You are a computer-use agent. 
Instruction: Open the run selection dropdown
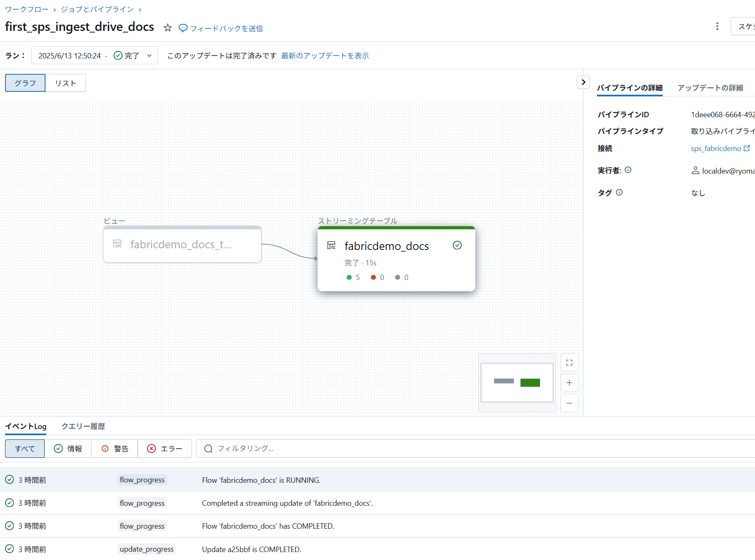point(94,55)
